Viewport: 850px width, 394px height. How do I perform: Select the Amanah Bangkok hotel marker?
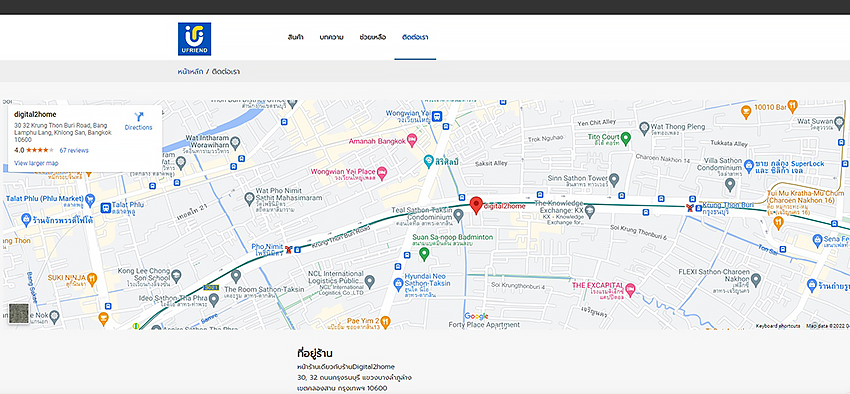point(412,141)
